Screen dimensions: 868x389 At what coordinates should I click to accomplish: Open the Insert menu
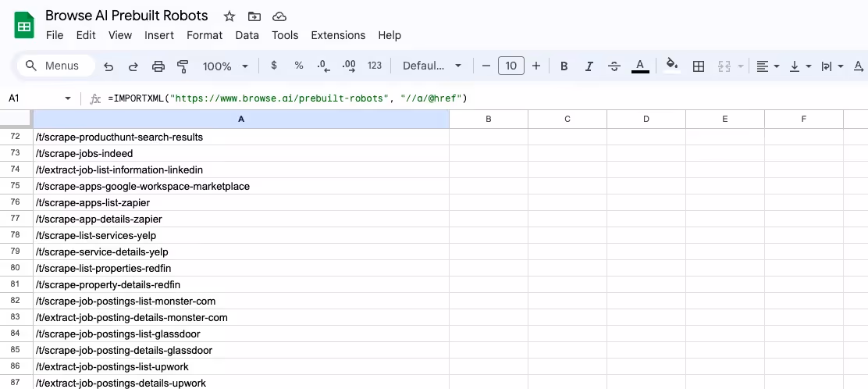(x=159, y=35)
